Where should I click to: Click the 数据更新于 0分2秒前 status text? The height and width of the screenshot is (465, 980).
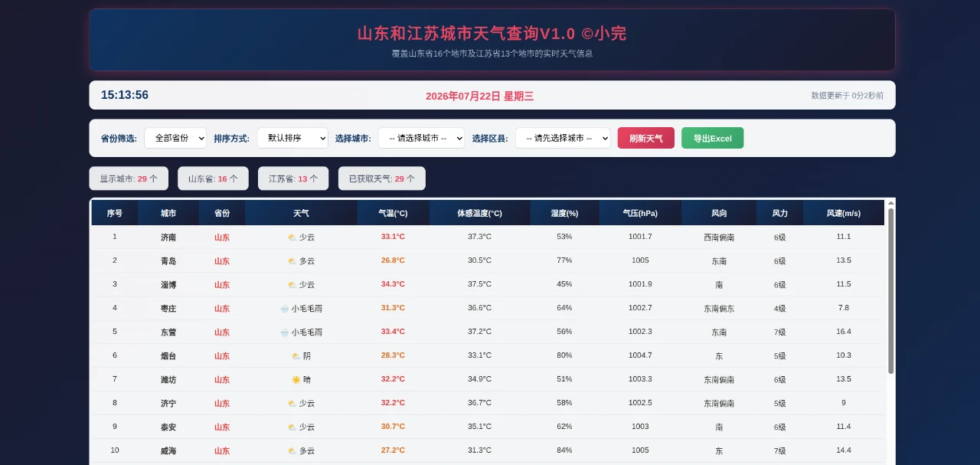click(x=848, y=96)
